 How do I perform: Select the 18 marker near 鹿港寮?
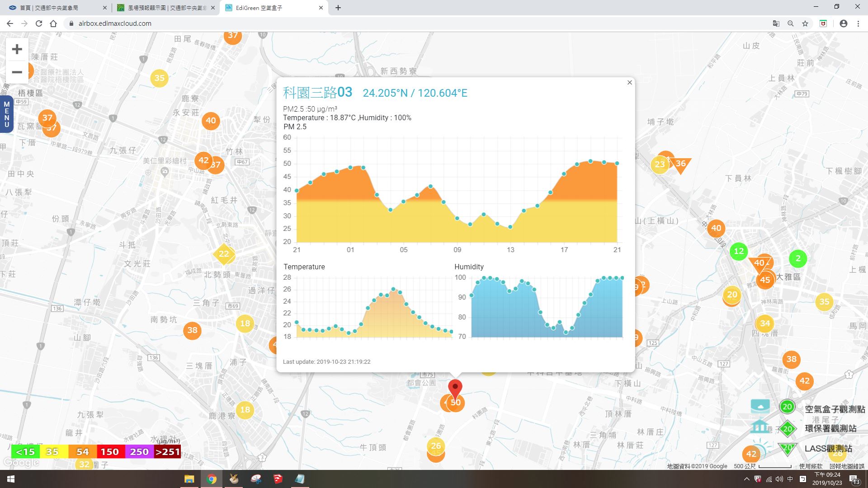pos(245,410)
